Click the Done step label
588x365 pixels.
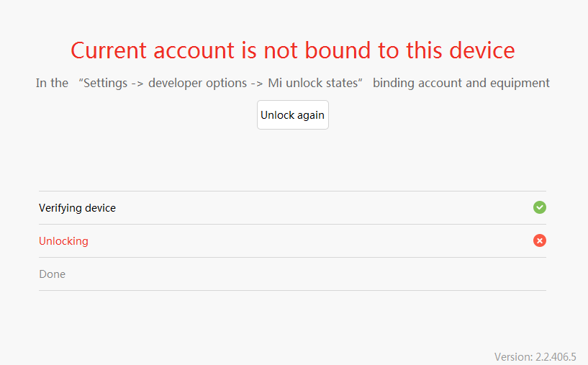coord(52,274)
